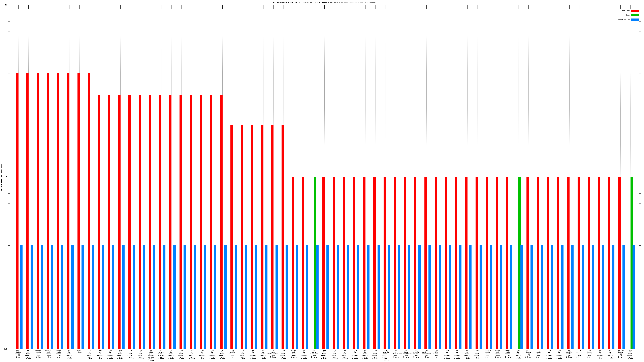
Task: Click the 'Message Count or Spam Score' axis label
Action: [1, 177]
